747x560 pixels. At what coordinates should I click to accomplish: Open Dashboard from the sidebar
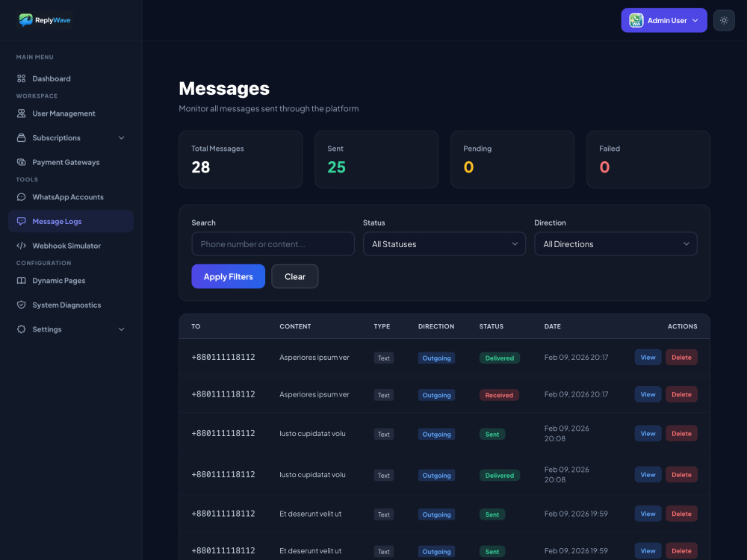70,78
